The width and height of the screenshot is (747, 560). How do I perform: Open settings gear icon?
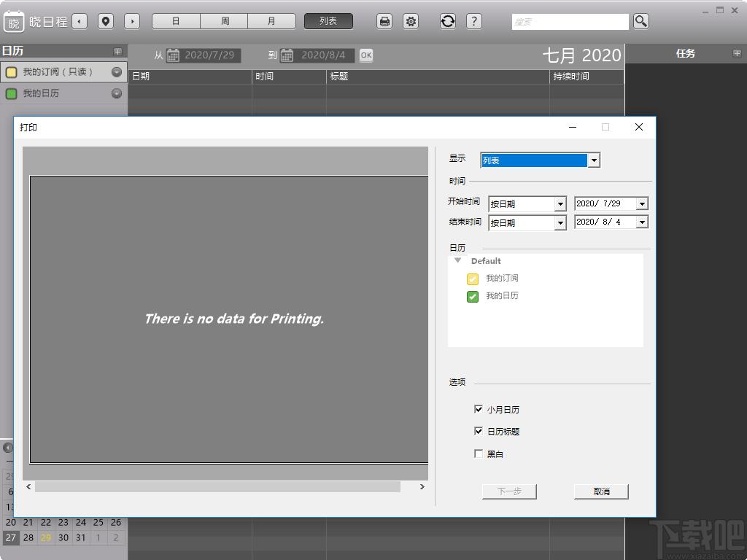click(411, 21)
